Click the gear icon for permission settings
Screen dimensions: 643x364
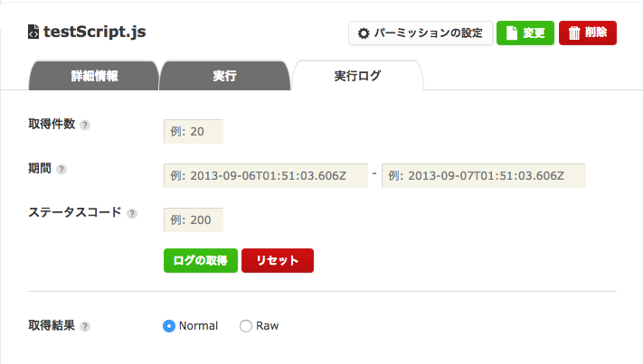coord(364,33)
